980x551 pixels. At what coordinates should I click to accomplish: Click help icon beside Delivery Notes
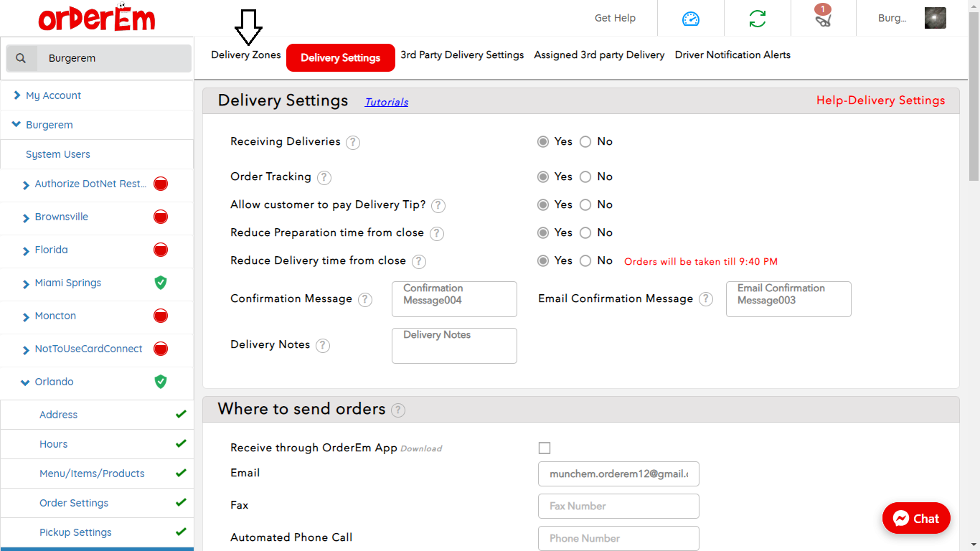click(323, 345)
